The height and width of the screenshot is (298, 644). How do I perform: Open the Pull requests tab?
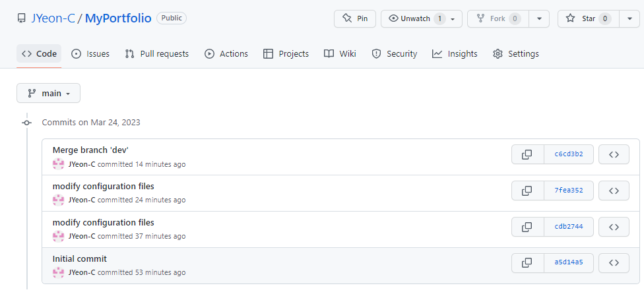point(157,54)
